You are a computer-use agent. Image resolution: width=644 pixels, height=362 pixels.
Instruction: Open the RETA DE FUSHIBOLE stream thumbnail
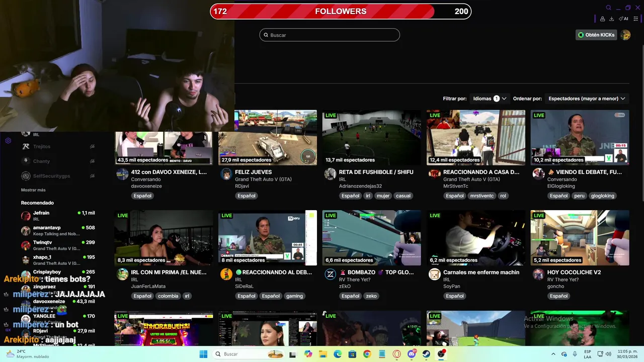click(x=372, y=137)
